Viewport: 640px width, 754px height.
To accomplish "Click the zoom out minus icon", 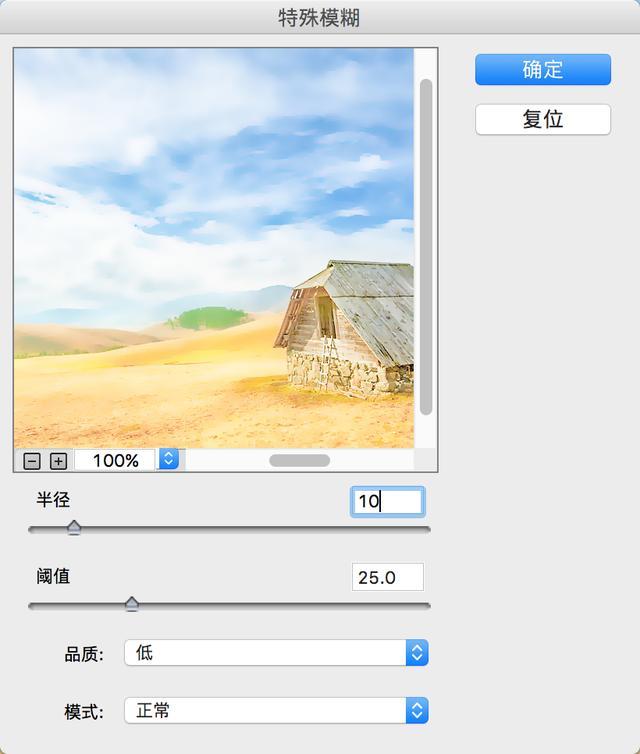I will coord(32,461).
